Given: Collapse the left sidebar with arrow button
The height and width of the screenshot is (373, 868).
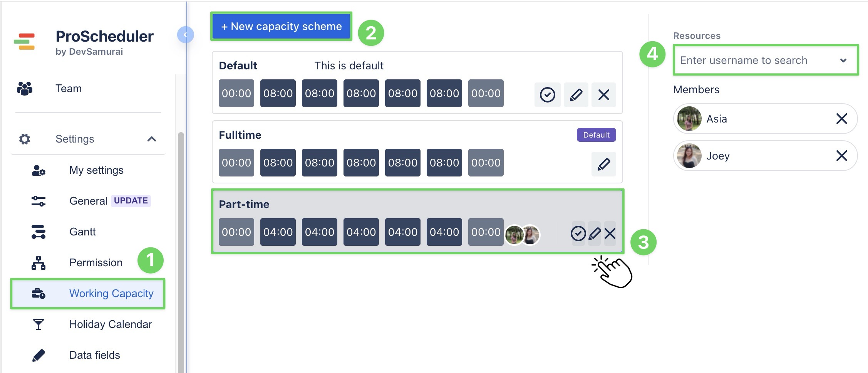Looking at the screenshot, I should (x=186, y=34).
